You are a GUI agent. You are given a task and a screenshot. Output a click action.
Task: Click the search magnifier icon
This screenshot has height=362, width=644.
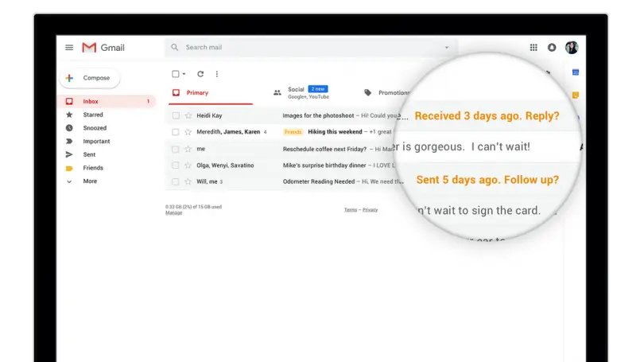click(x=175, y=47)
